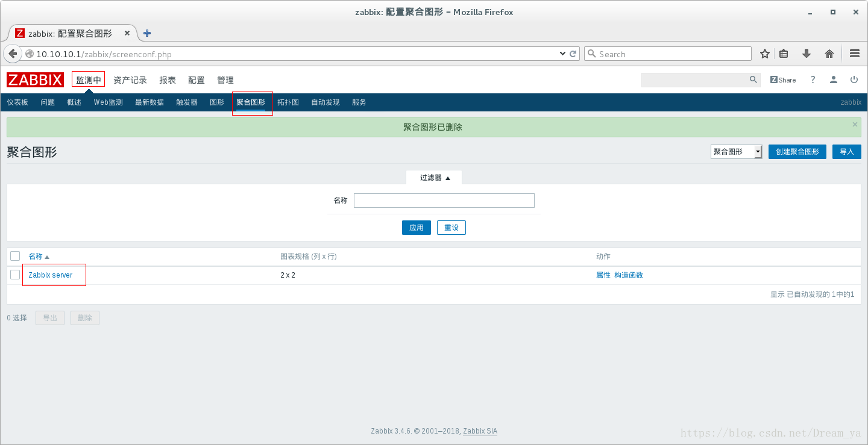Open 属性 for Zabbix server
Viewport: 868px width, 445px height.
603,275
